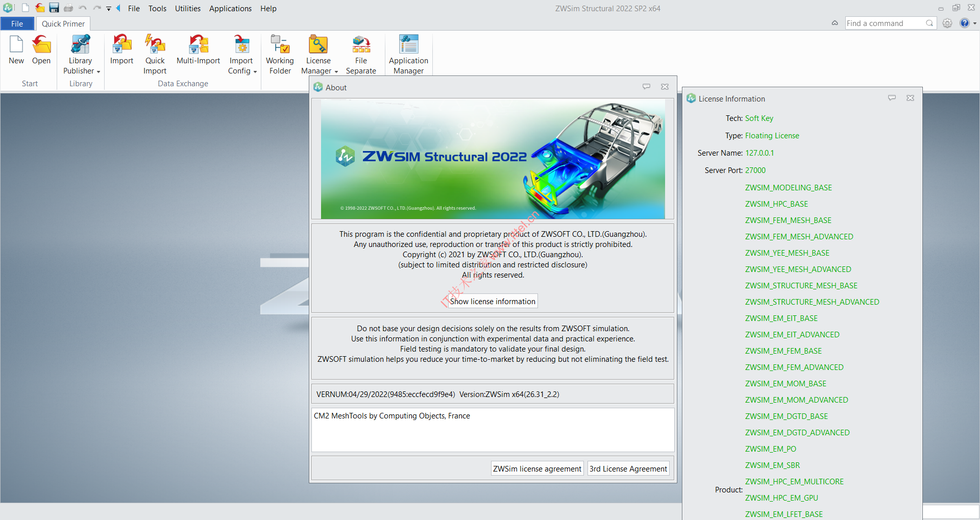
Task: Open settings via the gear icon
Action: coord(947,23)
